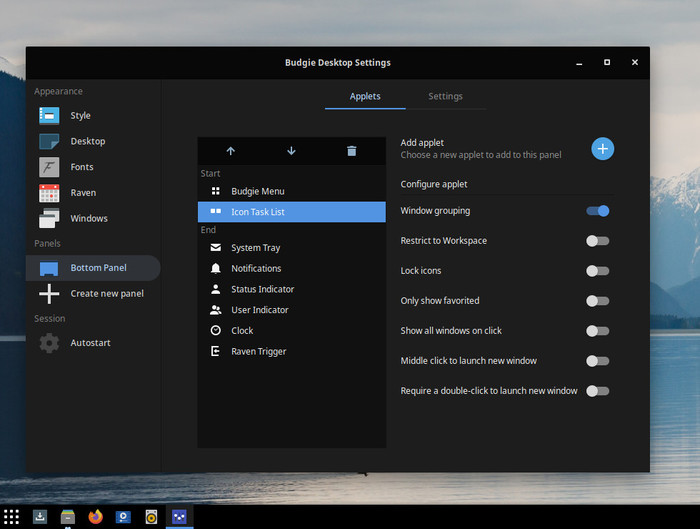Toggle Show all windows on click

click(597, 331)
